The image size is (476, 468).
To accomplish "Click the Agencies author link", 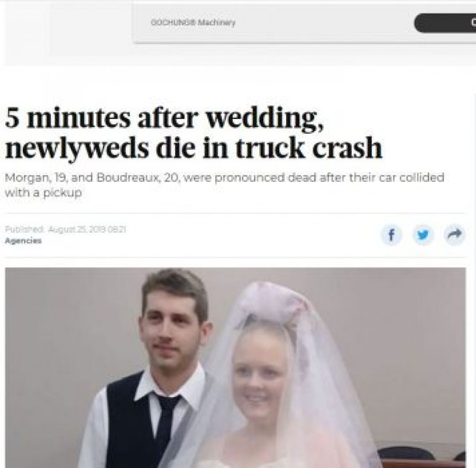I will [x=23, y=241].
